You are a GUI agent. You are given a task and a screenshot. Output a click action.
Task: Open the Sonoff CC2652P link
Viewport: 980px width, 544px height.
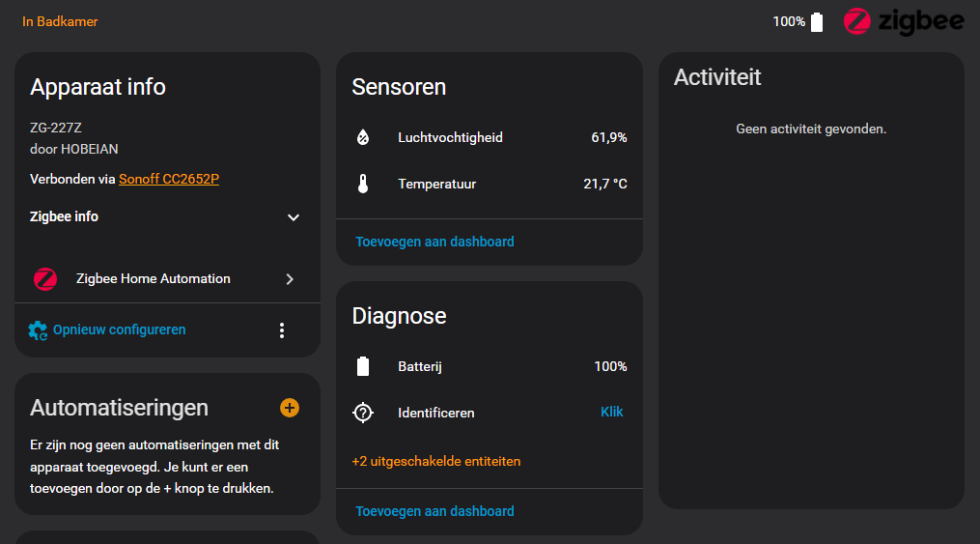point(169,179)
